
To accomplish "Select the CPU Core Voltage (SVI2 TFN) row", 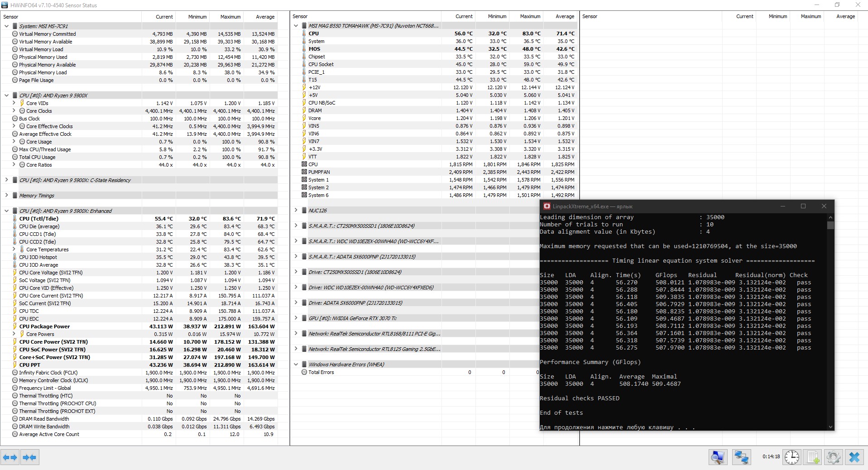I will pos(139,273).
